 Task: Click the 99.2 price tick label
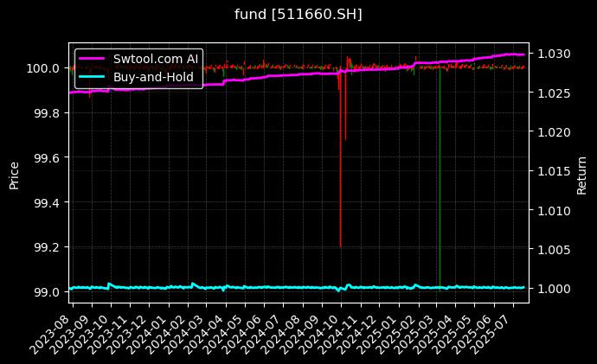(x=43, y=247)
